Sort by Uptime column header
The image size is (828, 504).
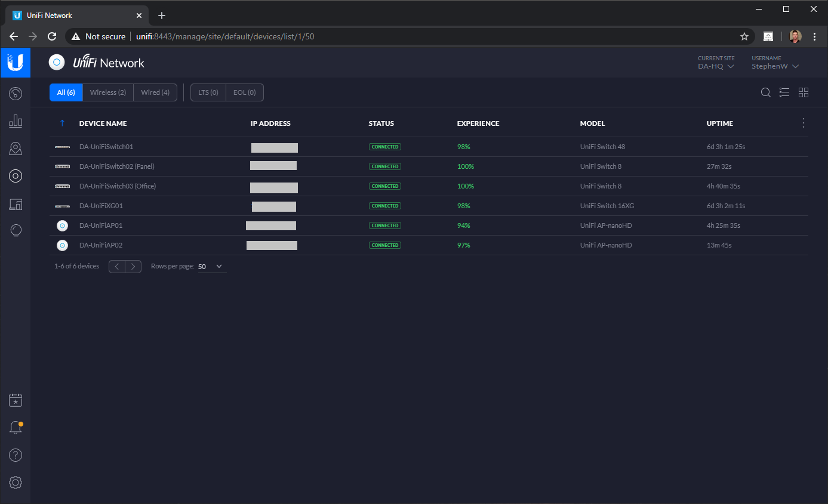click(720, 123)
